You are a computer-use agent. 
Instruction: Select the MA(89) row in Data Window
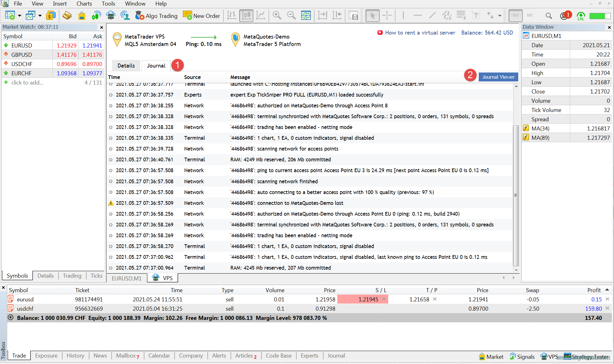(567, 138)
